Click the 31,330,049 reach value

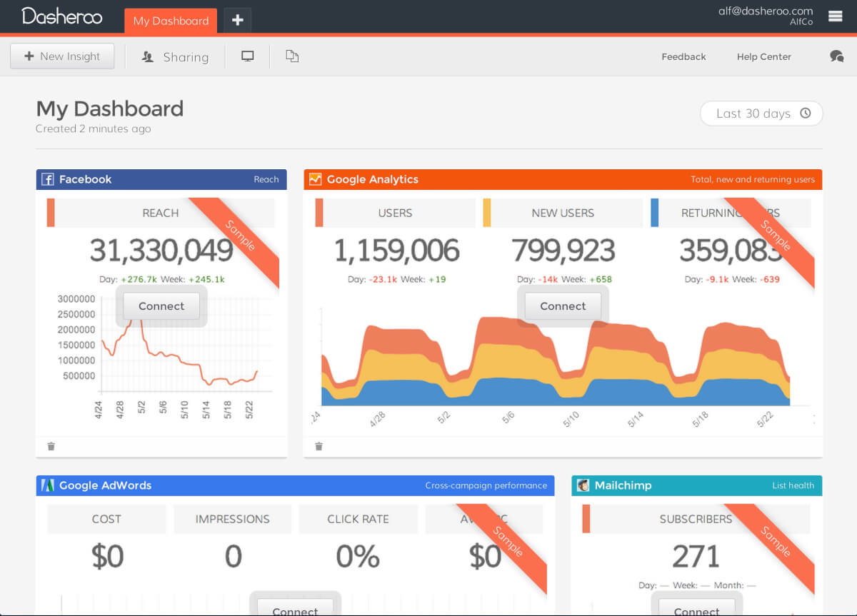coord(161,251)
